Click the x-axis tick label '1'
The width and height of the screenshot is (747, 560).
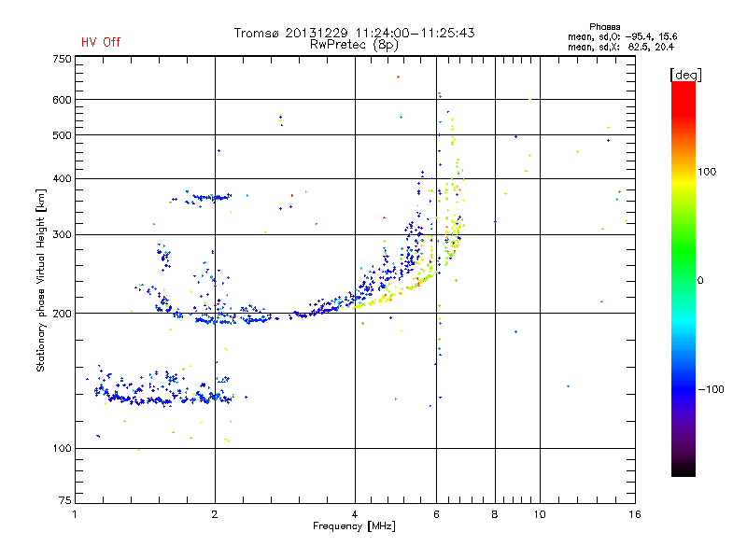75,514
